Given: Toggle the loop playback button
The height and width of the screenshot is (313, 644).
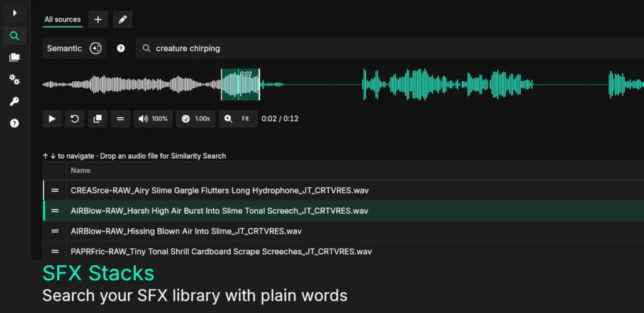Looking at the screenshot, I should point(75,119).
